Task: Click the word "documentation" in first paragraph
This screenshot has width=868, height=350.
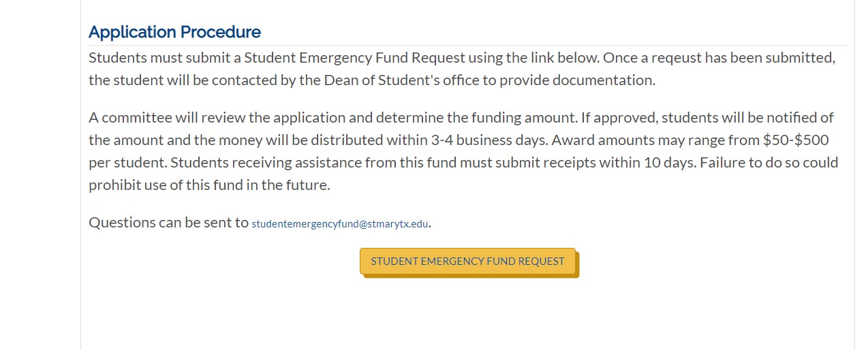Action: [x=603, y=80]
